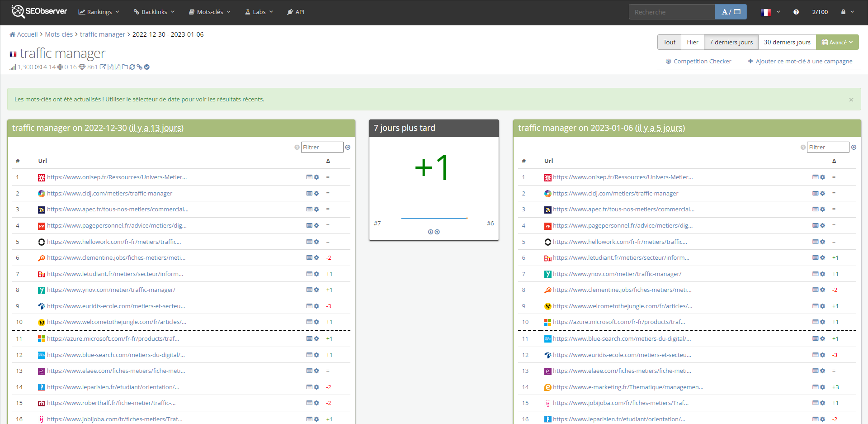This screenshot has width=868, height=424.
Task: Export the ranking results as PDF
Action: (118, 67)
